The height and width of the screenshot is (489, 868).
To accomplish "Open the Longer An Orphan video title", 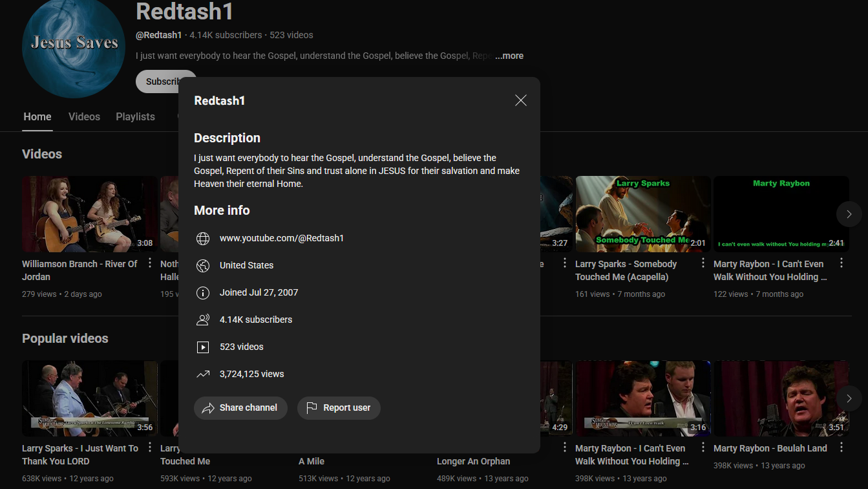I will [x=473, y=461].
